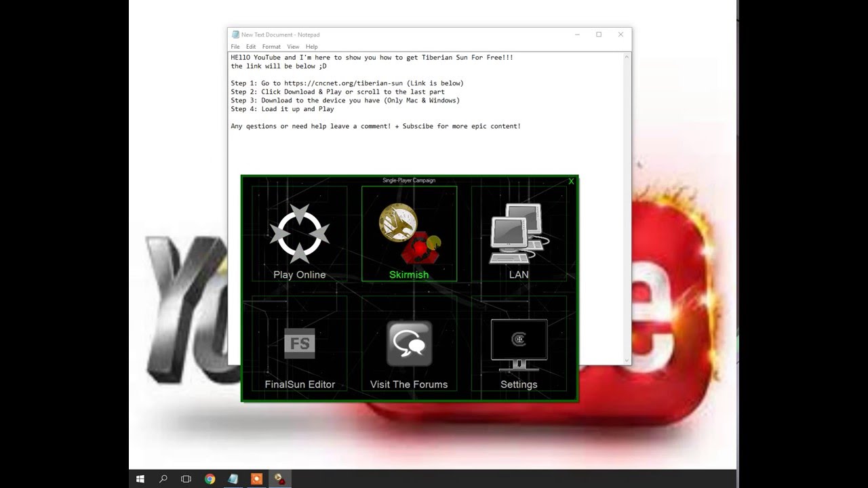Open the Windows Start menu

[140, 479]
